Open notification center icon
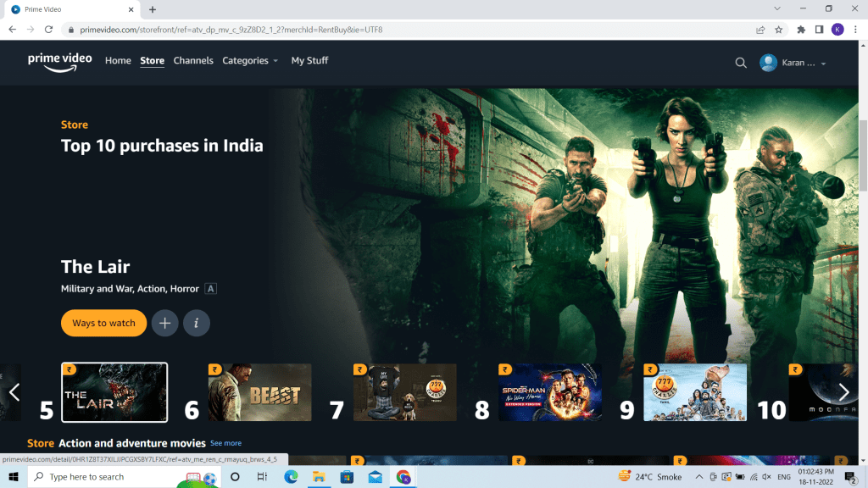Image resolution: width=868 pixels, height=488 pixels. coord(851,476)
